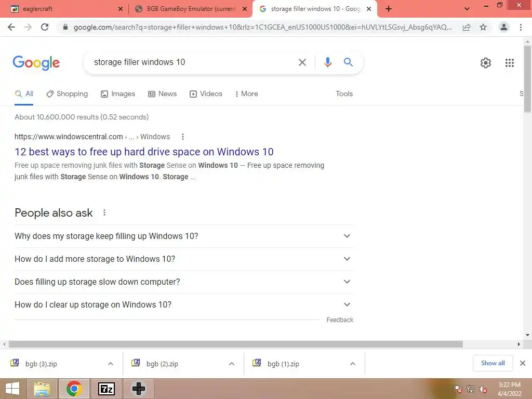Click the windowscentral.com URL breadcrumb
The width and height of the screenshot is (532, 399).
point(92,137)
